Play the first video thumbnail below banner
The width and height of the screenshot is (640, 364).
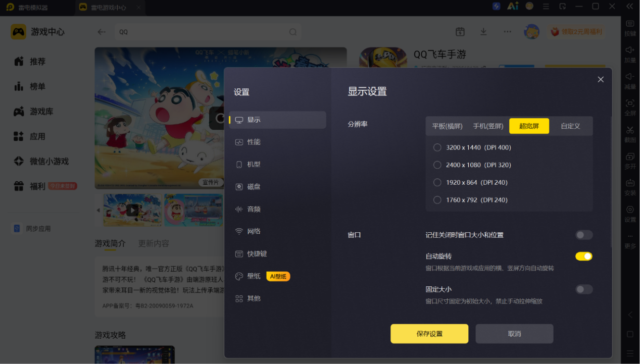[x=132, y=210]
